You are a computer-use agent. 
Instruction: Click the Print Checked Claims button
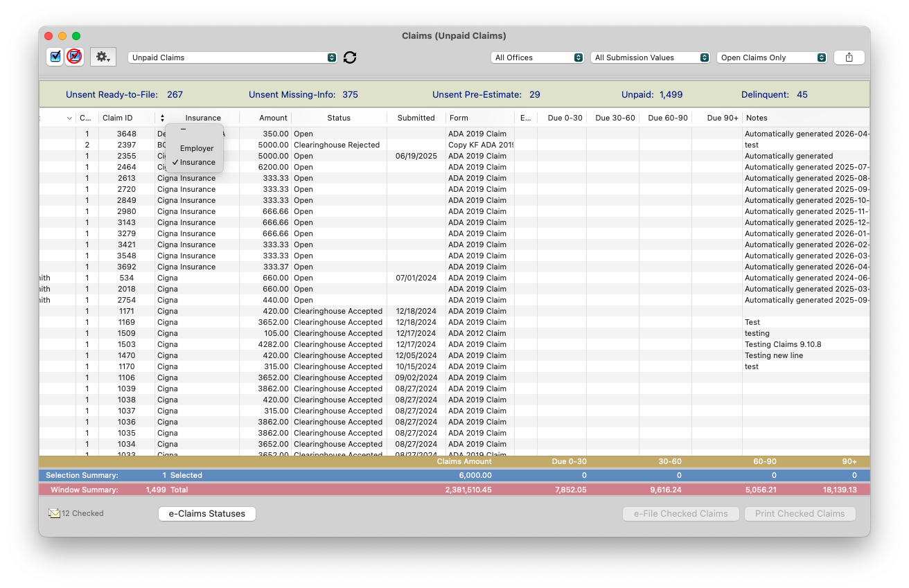tap(800, 514)
